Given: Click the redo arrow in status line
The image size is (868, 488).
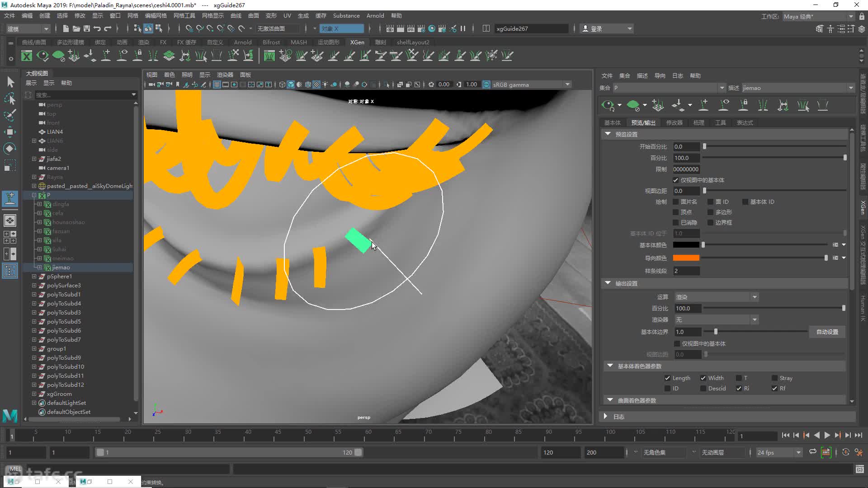Looking at the screenshot, I should point(108,28).
